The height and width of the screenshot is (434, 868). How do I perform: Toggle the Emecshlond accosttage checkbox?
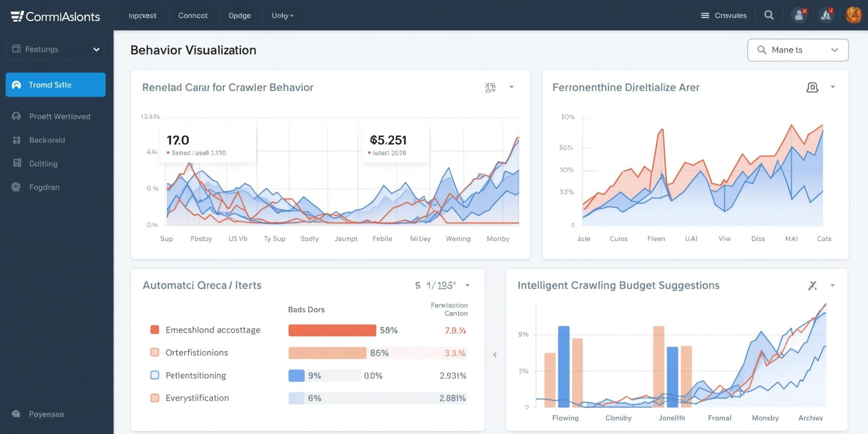(x=155, y=330)
